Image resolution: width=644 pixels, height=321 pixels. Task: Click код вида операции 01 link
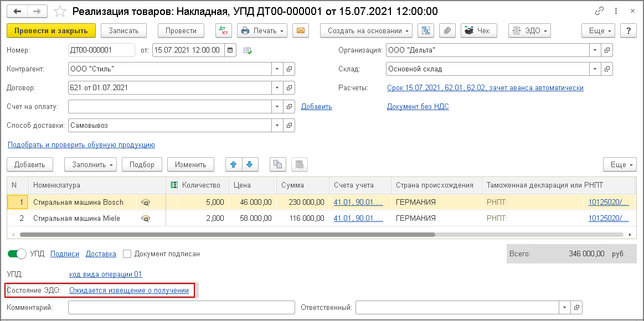(x=106, y=274)
